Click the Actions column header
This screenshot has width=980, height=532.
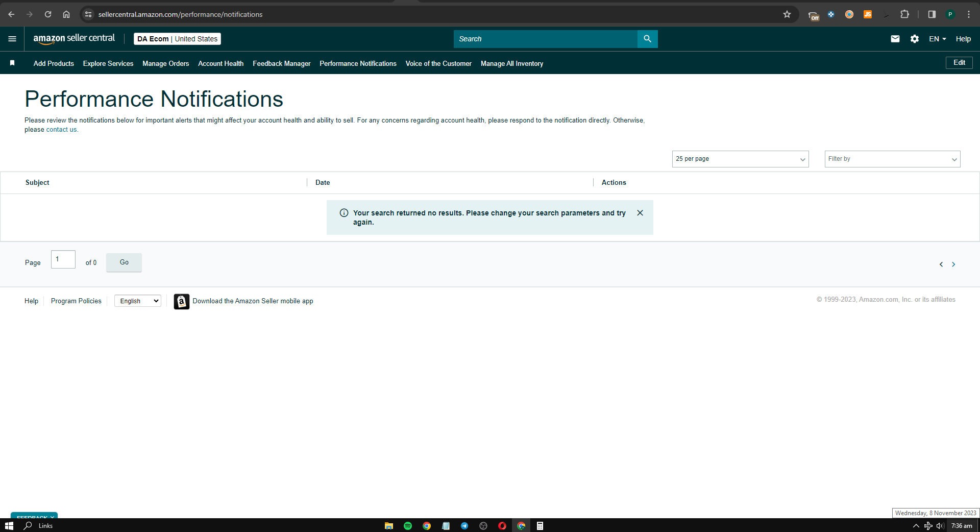click(x=614, y=182)
